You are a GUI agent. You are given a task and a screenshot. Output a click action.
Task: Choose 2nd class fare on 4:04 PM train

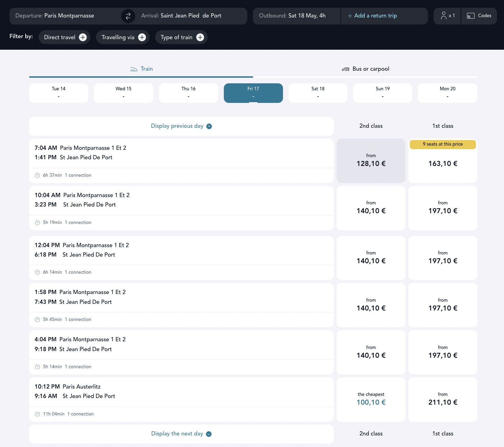(x=371, y=352)
